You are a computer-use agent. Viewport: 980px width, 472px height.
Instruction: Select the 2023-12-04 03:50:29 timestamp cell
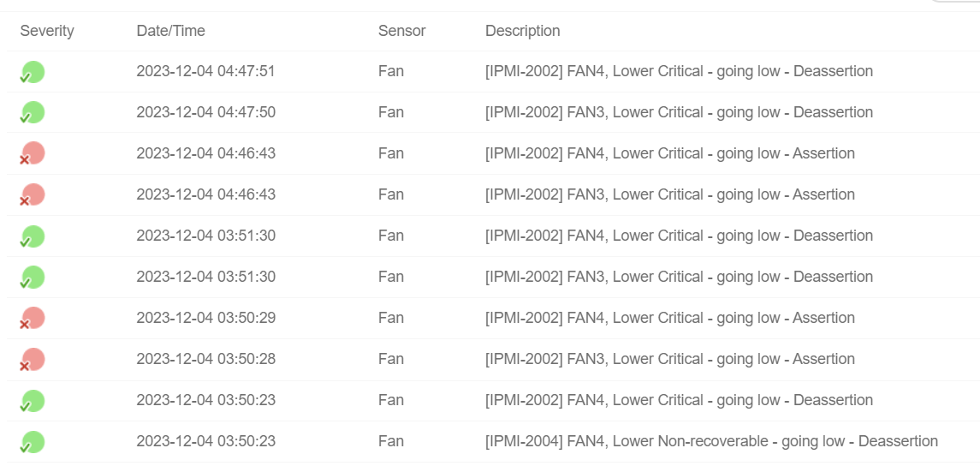pos(205,318)
